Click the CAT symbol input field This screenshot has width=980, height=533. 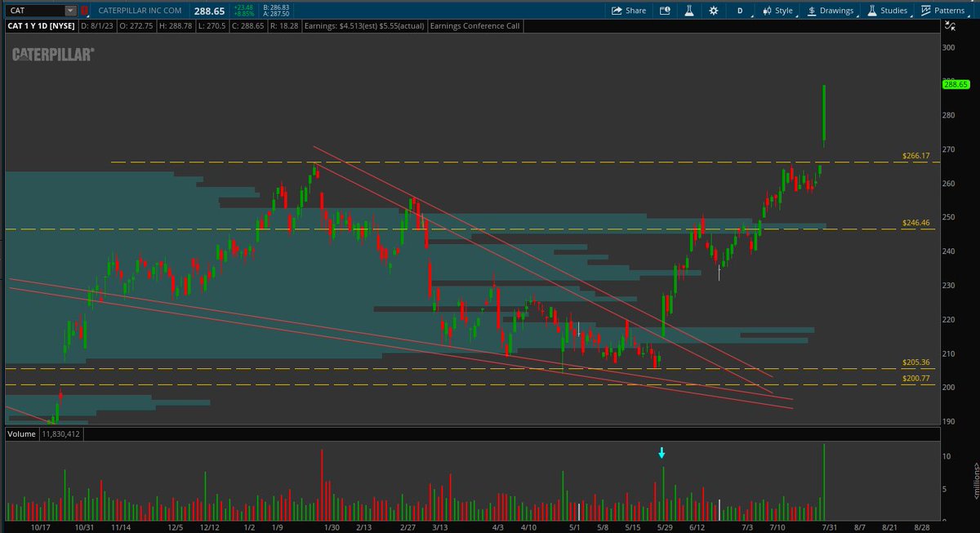(33, 11)
